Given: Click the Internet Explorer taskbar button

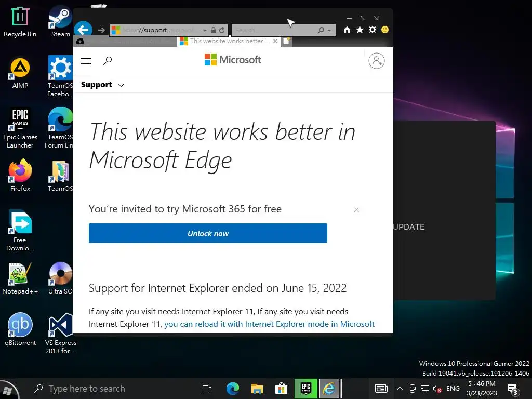Looking at the screenshot, I should (329, 389).
